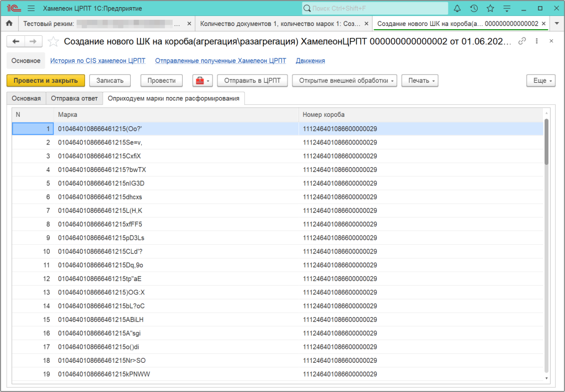Select mark '0104640108666461215o()di'
Screen dimensions: 565x392
176,347
